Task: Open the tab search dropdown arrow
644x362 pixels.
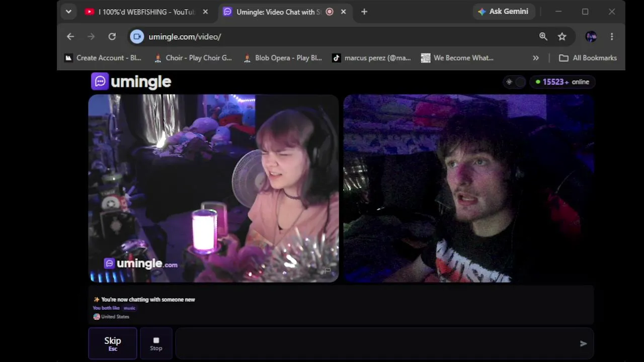Action: click(x=68, y=12)
